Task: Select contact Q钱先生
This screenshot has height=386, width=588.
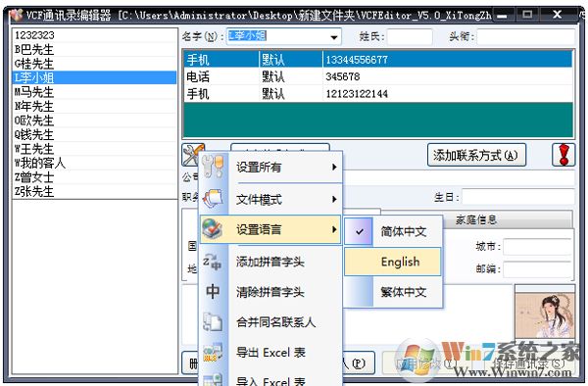Action: pos(94,135)
